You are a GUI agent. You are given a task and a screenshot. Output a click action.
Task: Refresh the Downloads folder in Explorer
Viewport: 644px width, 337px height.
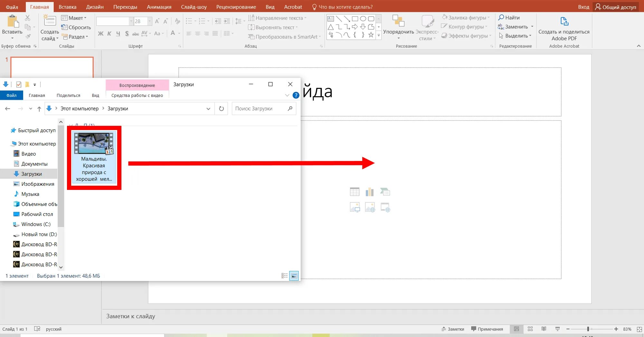222,109
